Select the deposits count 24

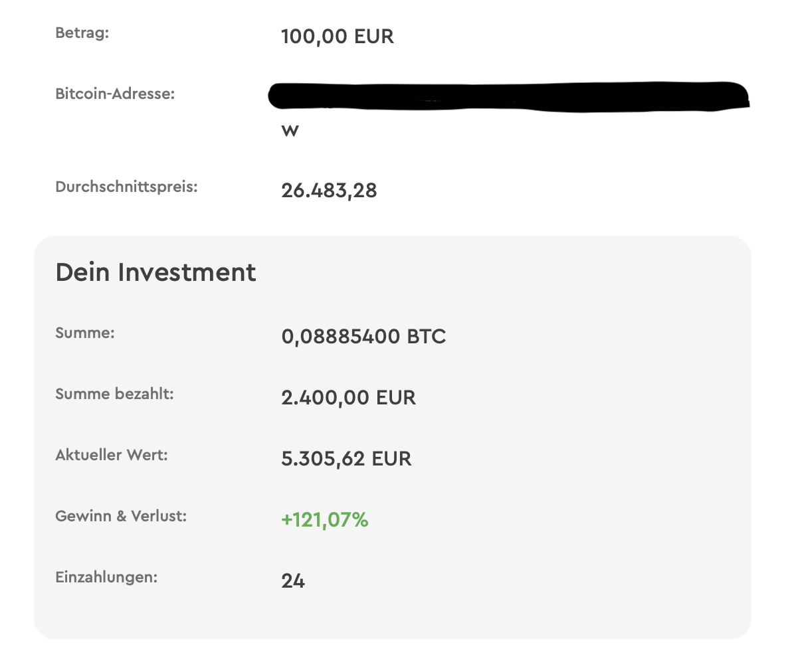pyautogui.click(x=293, y=581)
